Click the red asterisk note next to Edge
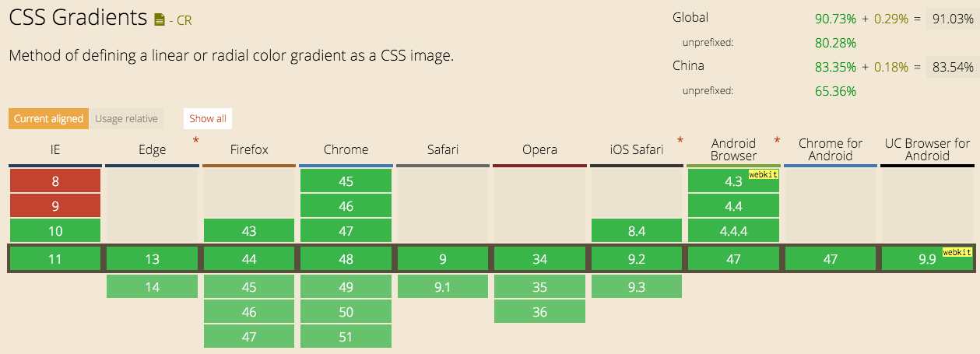This screenshot has height=354, width=980. click(195, 141)
